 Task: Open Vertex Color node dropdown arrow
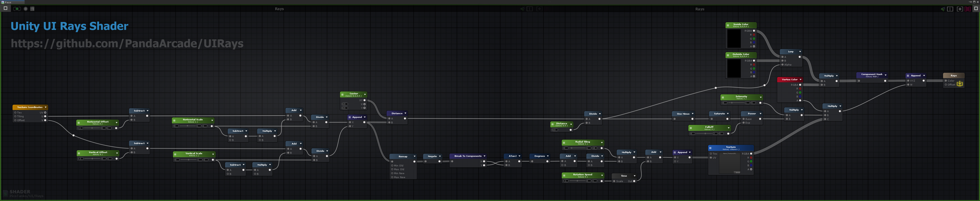801,80
